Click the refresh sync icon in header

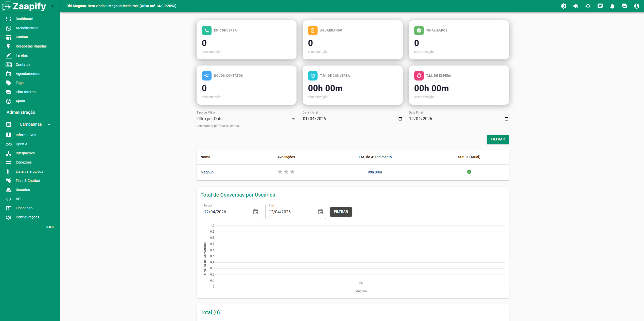pos(588,6)
